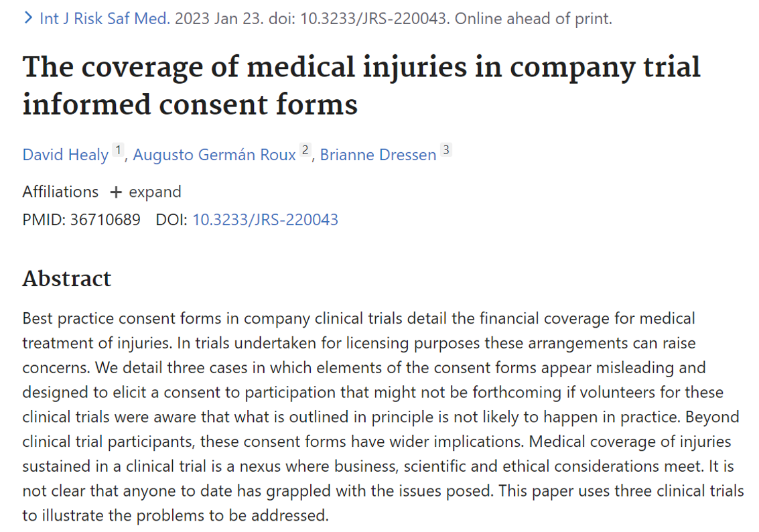Open the DOI link 10.3233/JRS-220043
The image size is (759, 532).
tap(265, 220)
